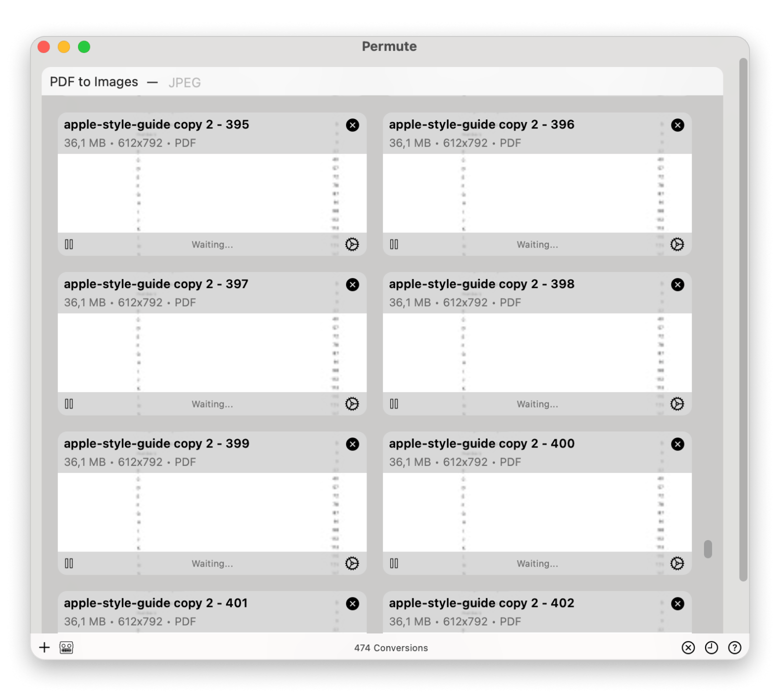Open the JPEG format dropdown
This screenshot has height=700, width=780.
pos(184,82)
